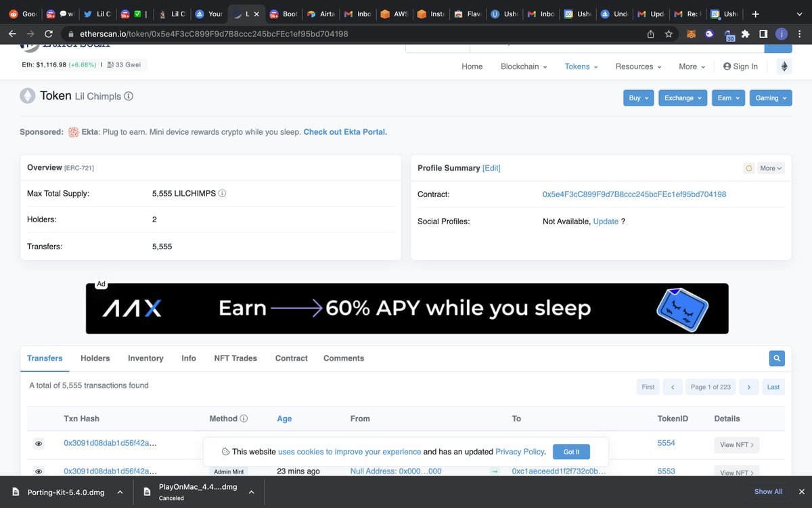Click View NFT for TokenID 5554
This screenshot has height=508, width=812.
tap(736, 445)
